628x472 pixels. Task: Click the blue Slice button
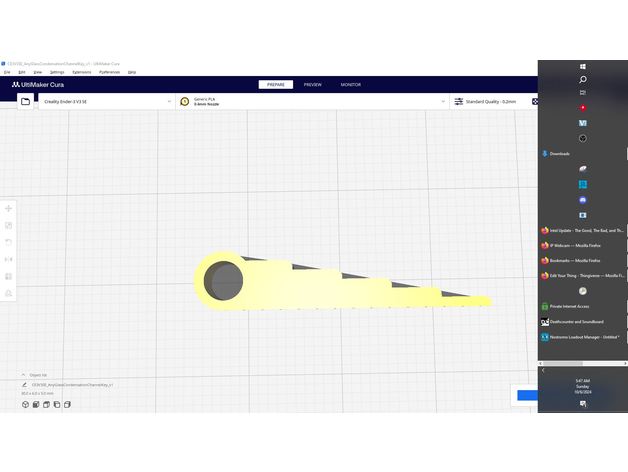(527, 396)
